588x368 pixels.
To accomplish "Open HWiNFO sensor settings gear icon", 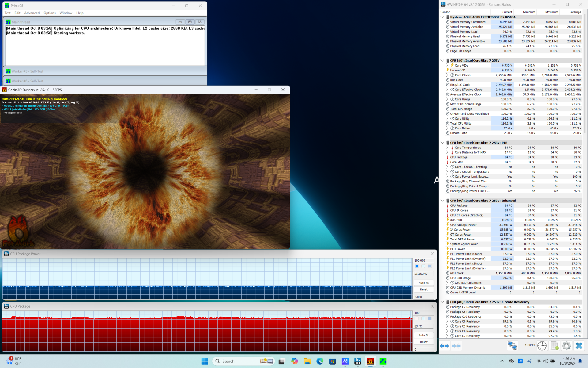I will (x=567, y=346).
